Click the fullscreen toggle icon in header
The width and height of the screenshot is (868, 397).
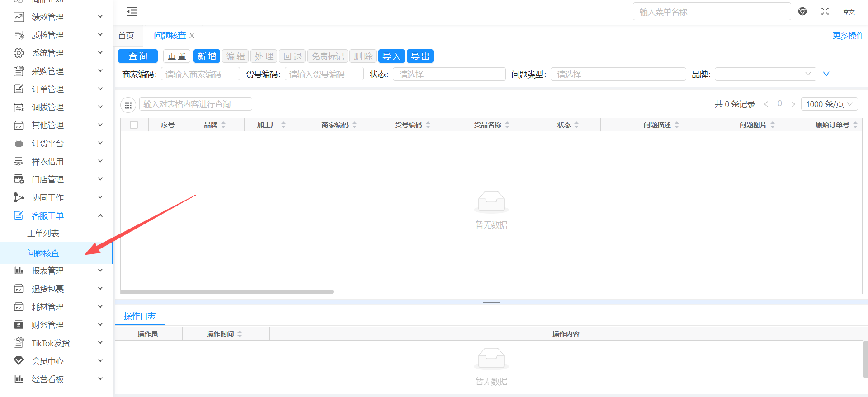[x=825, y=12]
